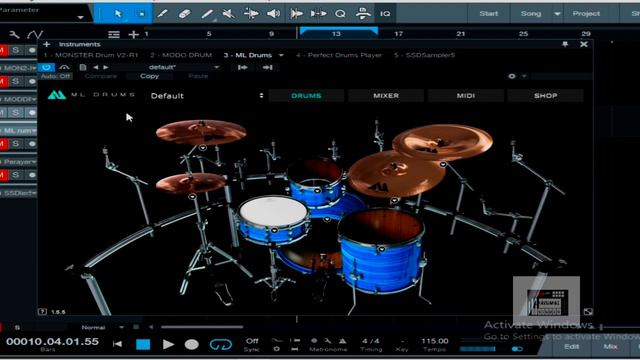Select the floor tom marker
The width and height of the screenshot is (640, 360).
tap(382, 249)
